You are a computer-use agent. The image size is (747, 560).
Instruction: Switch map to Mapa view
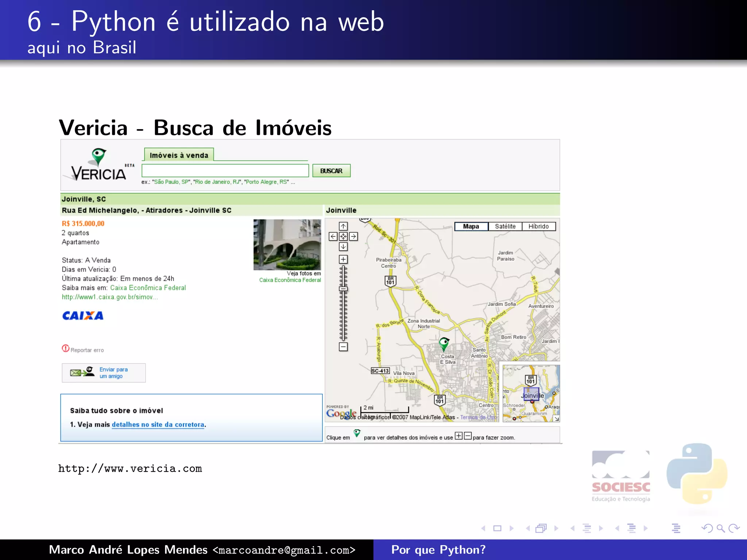pyautogui.click(x=471, y=226)
